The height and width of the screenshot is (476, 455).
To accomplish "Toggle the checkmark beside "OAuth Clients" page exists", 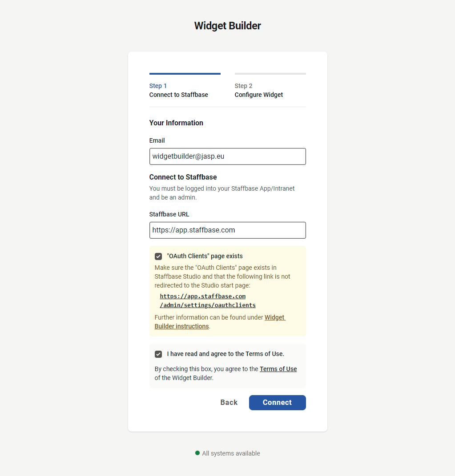I will [x=158, y=256].
